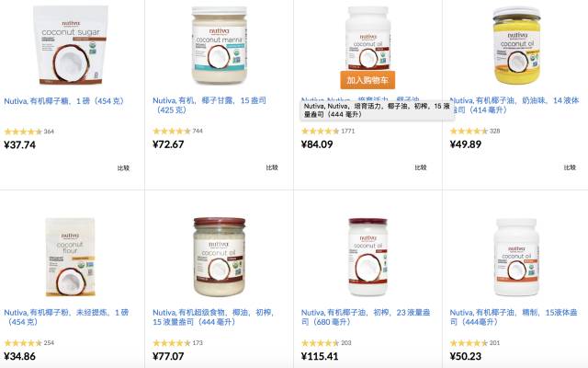Open the Nutiva coconut sugar product image
The width and height of the screenshot is (588, 368).
[71, 45]
